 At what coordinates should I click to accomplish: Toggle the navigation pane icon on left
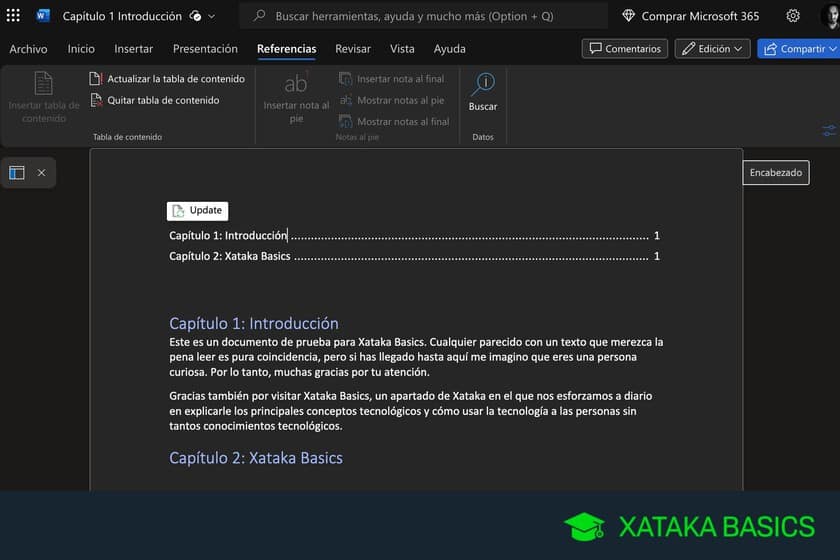click(17, 172)
